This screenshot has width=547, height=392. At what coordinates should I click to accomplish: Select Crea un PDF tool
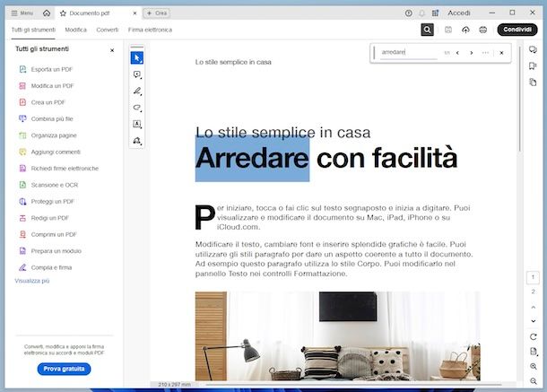click(x=42, y=102)
